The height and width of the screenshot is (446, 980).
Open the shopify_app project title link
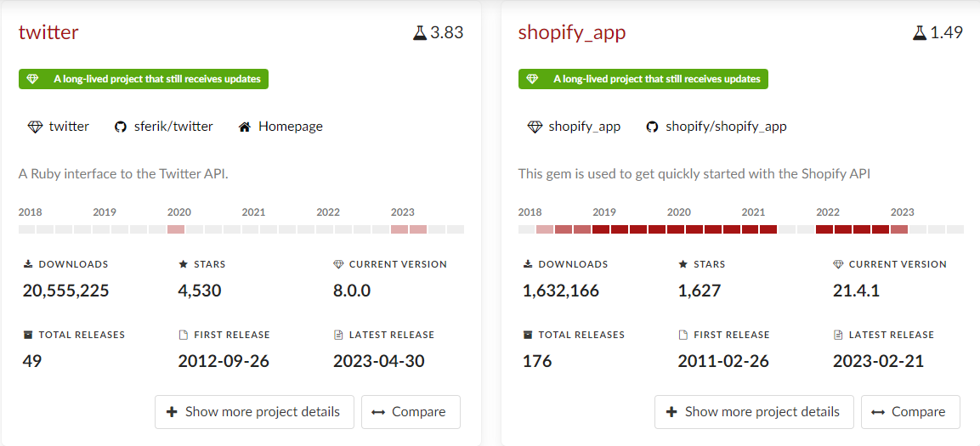[572, 32]
